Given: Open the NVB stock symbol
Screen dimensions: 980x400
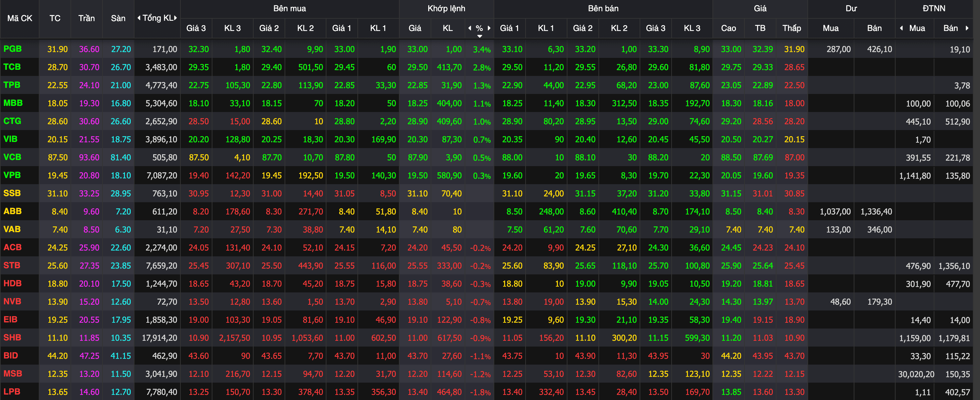Looking at the screenshot, I should pos(12,301).
